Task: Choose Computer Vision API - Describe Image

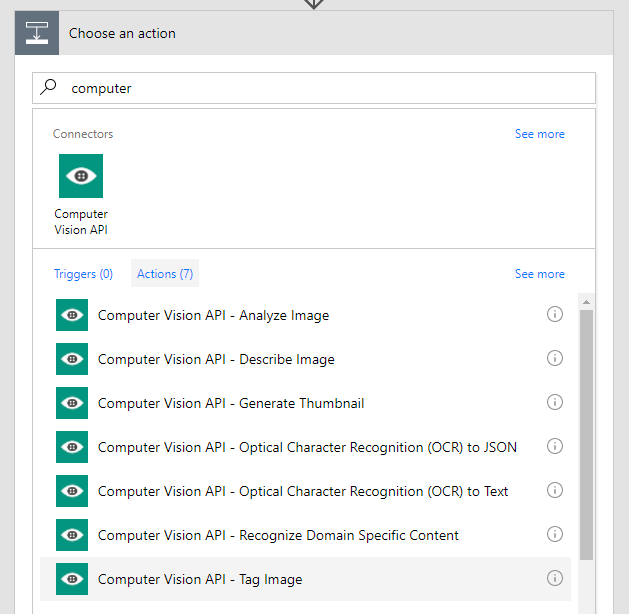Action: (x=305, y=359)
